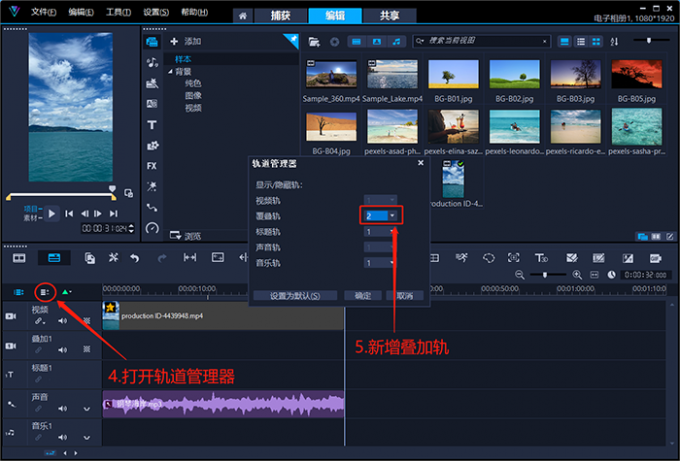680x461 pixels.
Task: Mute the 声音 voice track
Action: (63, 409)
